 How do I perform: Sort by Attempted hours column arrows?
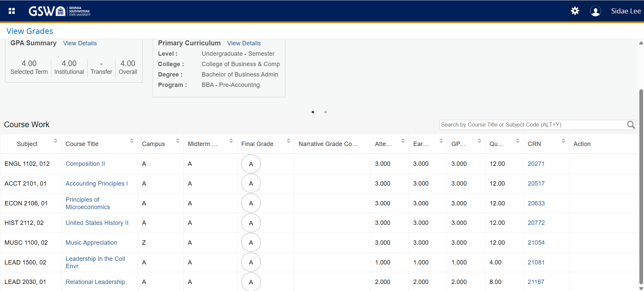tap(403, 141)
